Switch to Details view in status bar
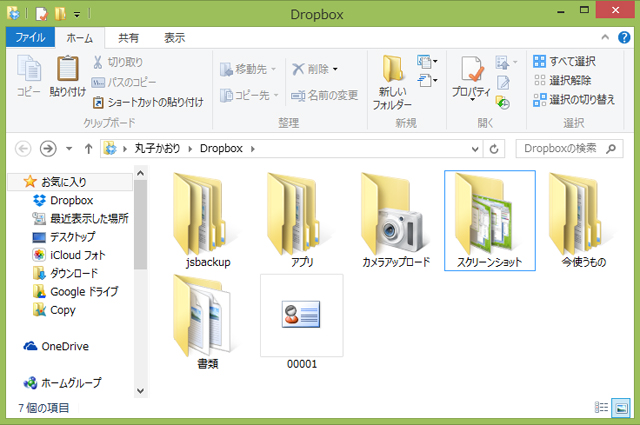Viewport: 640px width, 425px height. 601,407
